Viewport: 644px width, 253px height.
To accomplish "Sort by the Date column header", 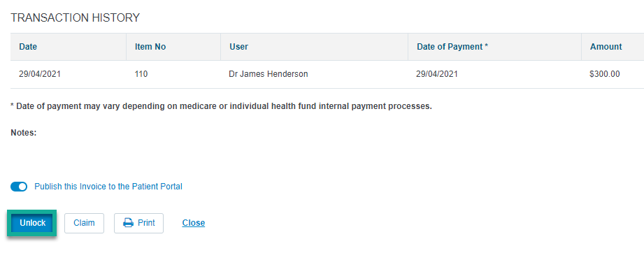I will (28, 47).
